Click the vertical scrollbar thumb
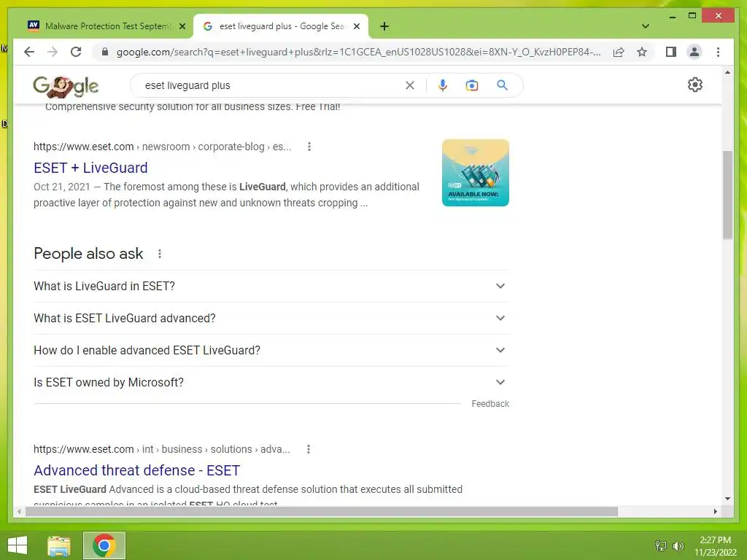The image size is (747, 560). (x=727, y=195)
